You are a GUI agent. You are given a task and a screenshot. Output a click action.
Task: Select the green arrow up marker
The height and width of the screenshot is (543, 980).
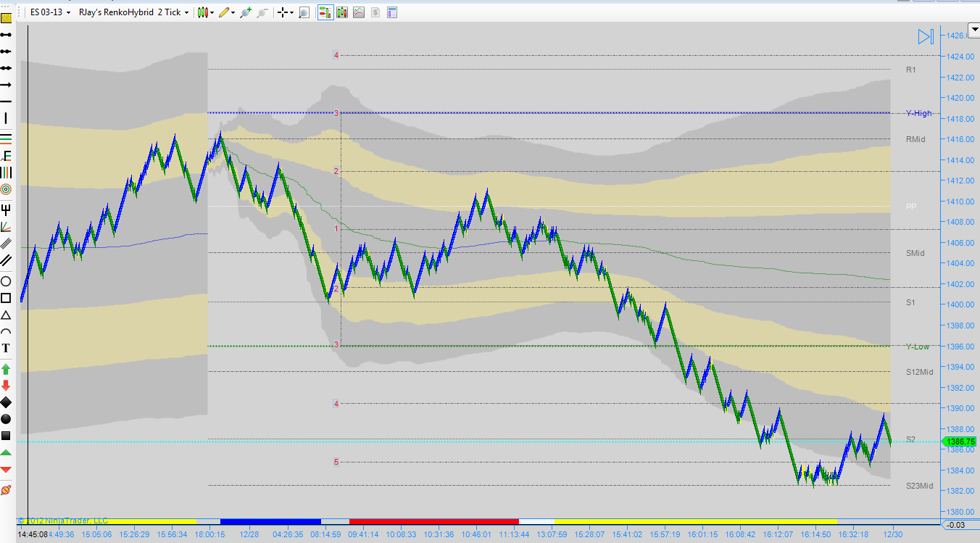pos(6,369)
